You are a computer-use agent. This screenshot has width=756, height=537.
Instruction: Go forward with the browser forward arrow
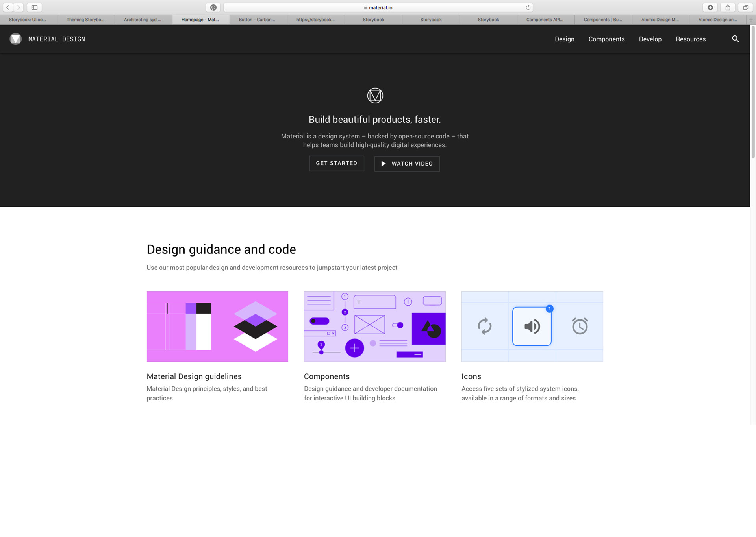(19, 7)
